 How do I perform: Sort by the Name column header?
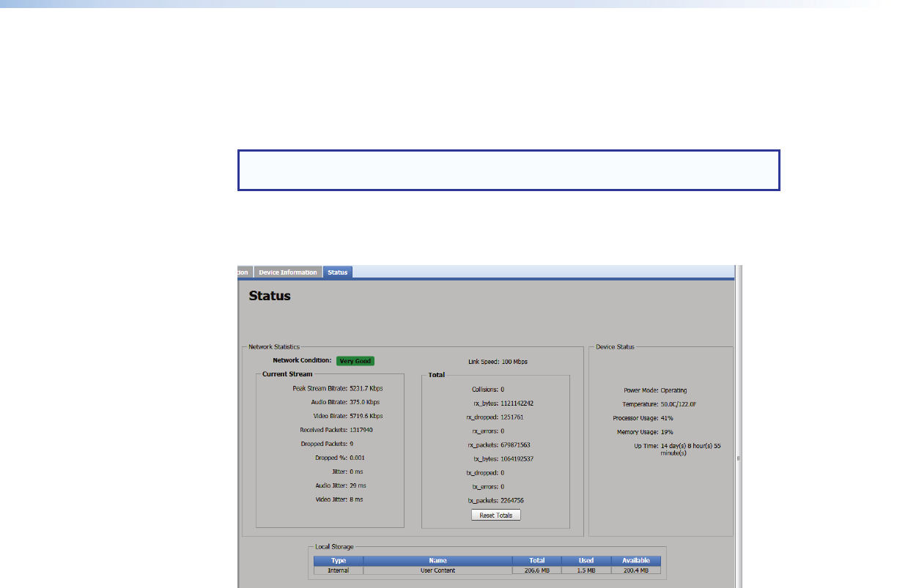438,561
